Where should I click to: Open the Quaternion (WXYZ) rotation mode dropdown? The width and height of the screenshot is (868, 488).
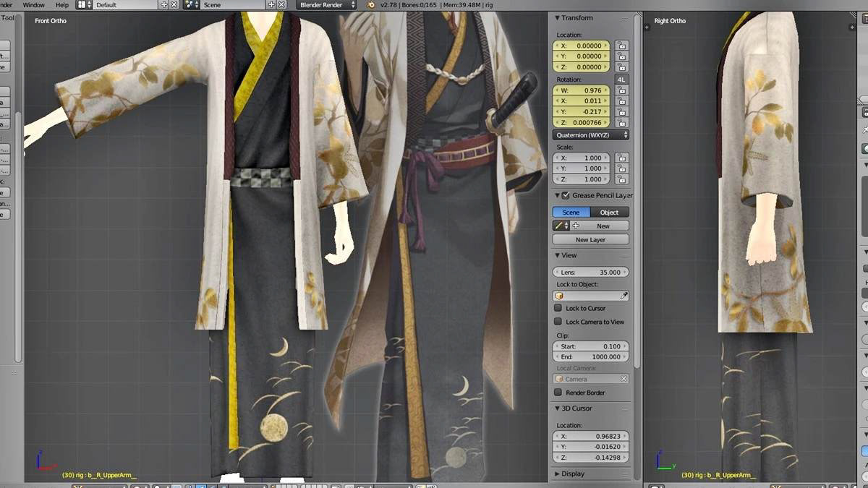tap(591, 135)
